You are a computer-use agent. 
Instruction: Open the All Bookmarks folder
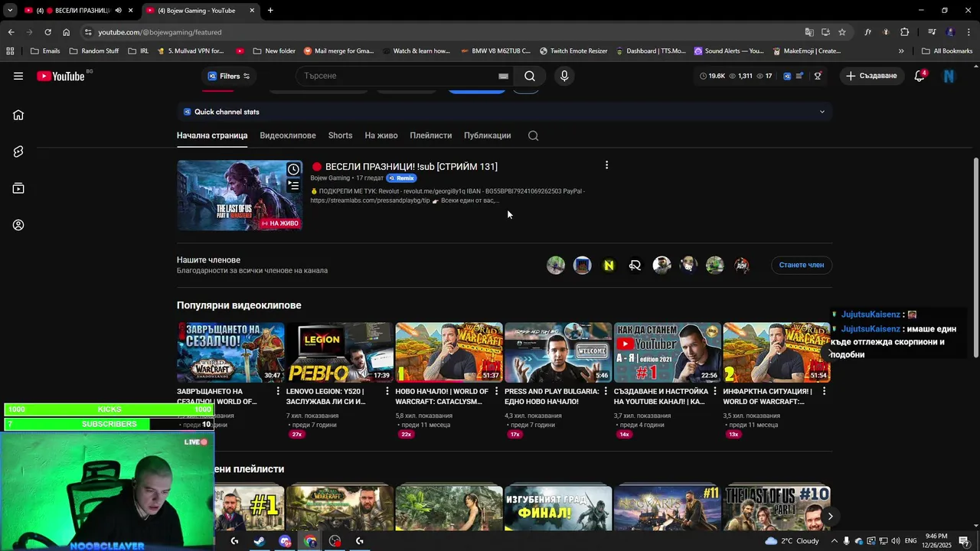tap(947, 51)
